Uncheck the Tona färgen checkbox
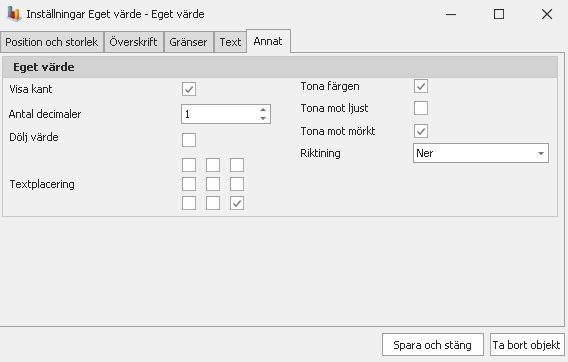Screen dimensions: 568x362 (x=421, y=86)
